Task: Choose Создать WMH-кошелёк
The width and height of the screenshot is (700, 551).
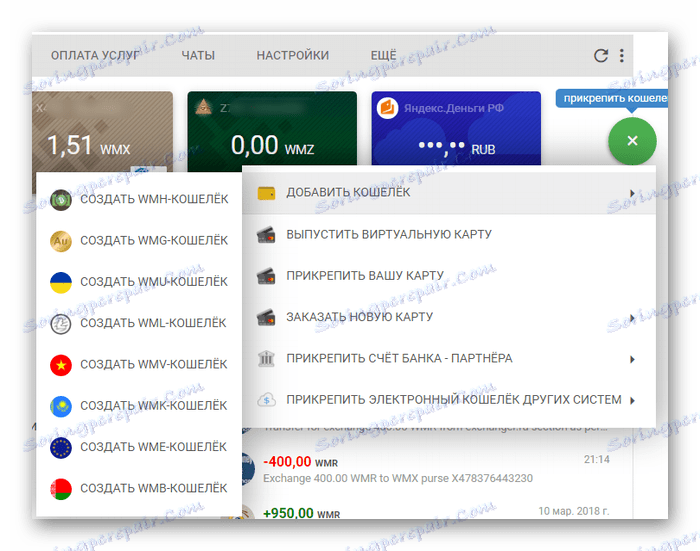Action: pos(139,200)
